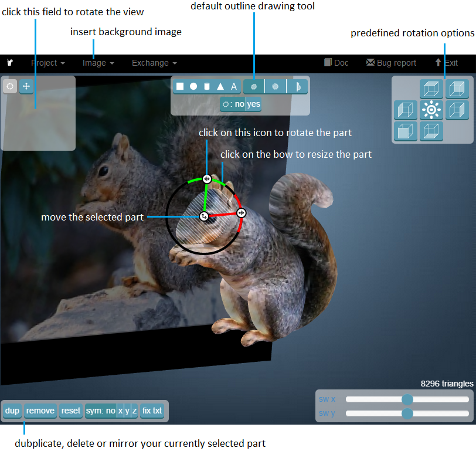476x451 pixels.
Task: Open the Project menu
Action: coord(45,63)
